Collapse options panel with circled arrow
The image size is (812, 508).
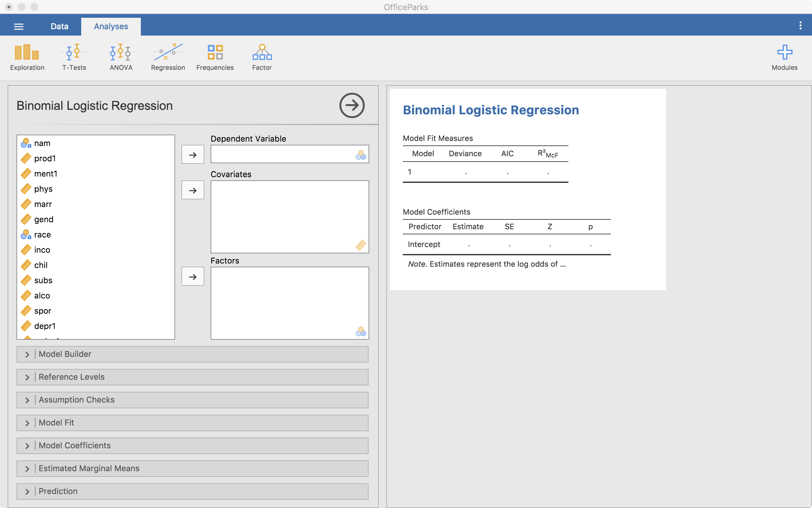(352, 105)
